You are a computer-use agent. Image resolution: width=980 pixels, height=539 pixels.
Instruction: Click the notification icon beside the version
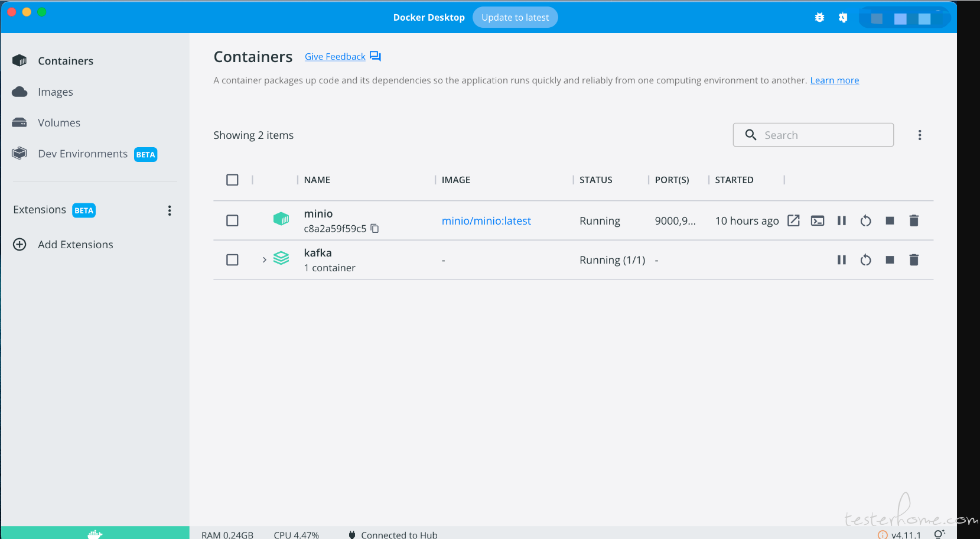tap(939, 534)
